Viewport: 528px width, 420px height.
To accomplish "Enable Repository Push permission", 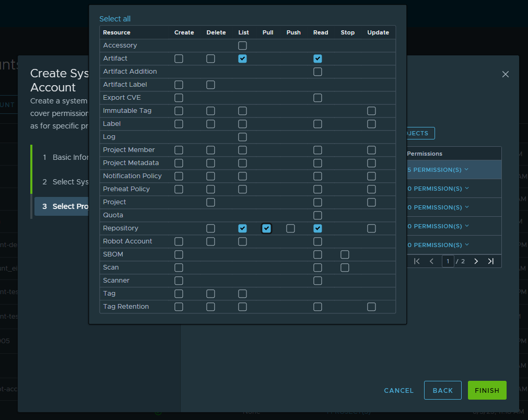I will coord(290,228).
